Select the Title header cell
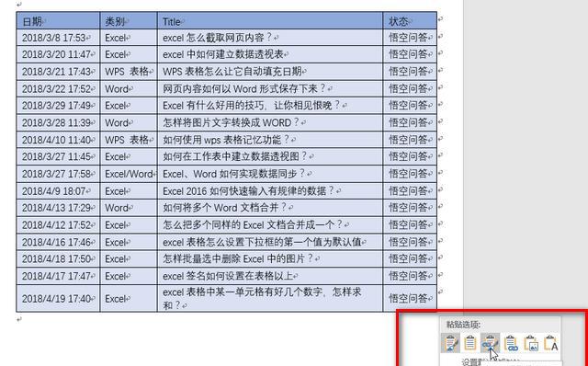The image size is (588, 366). tap(270, 20)
